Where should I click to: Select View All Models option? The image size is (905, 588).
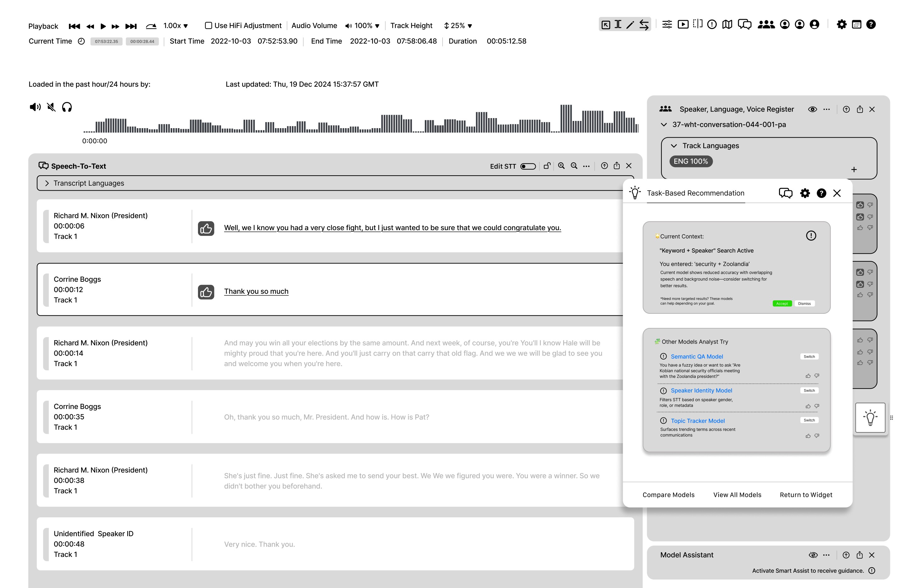point(737,494)
